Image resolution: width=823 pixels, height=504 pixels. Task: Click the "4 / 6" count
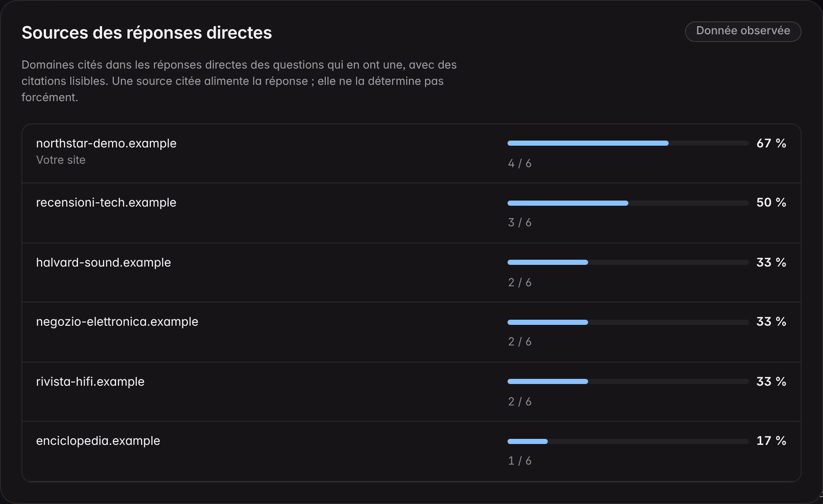[520, 163]
